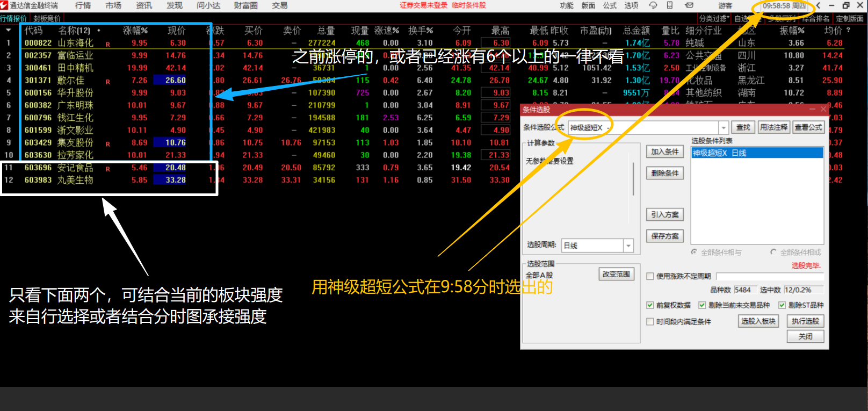
Task: Sort by 现价 column header
Action: [x=176, y=31]
